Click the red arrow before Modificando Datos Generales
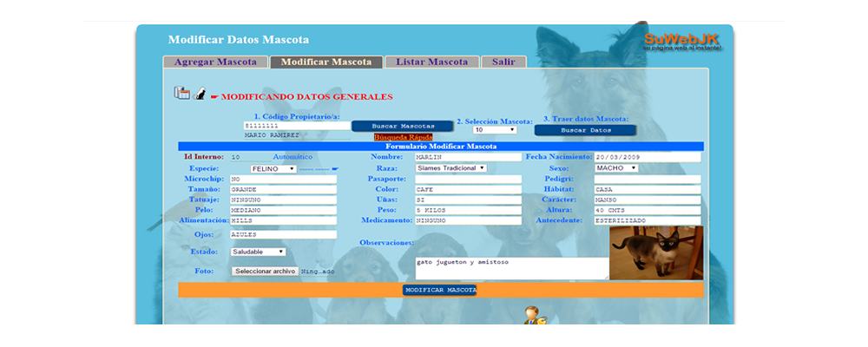868x347 pixels. [x=214, y=97]
